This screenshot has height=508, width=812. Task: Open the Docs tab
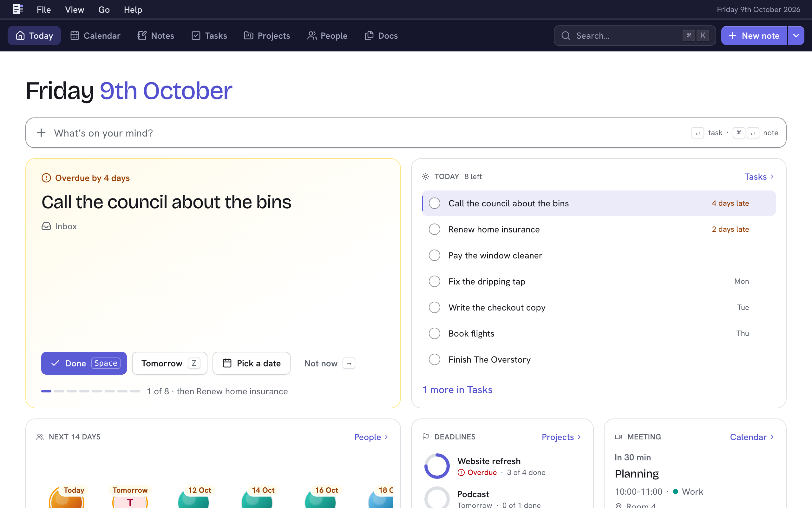click(381, 36)
